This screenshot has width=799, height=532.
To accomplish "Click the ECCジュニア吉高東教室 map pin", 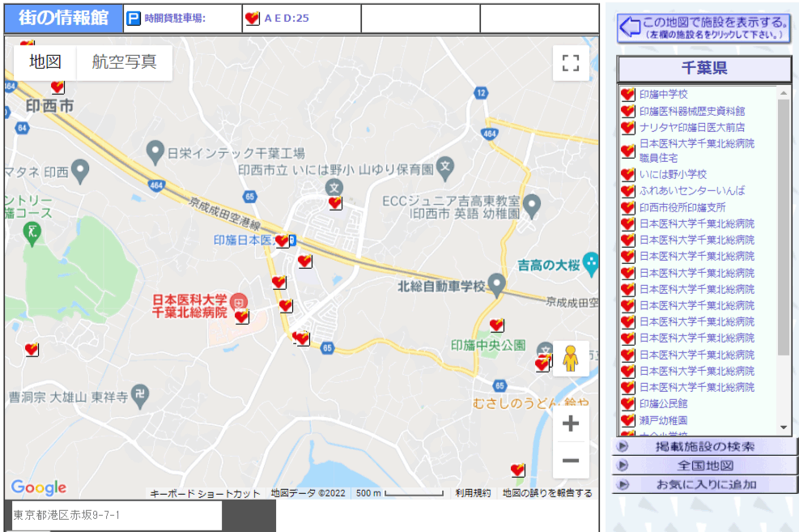I will (532, 206).
